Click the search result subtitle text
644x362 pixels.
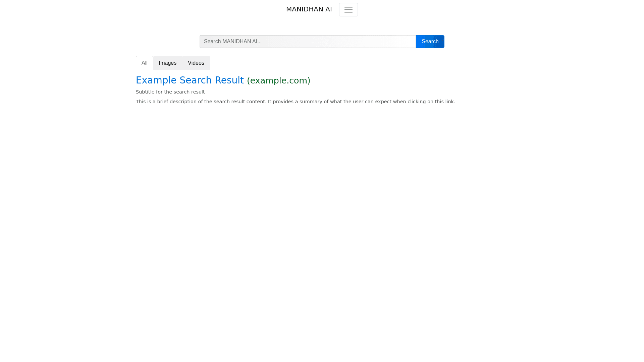170,92
